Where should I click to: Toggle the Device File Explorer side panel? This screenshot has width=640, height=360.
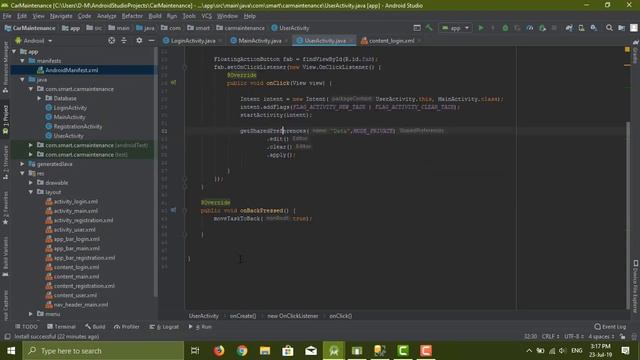point(636,287)
